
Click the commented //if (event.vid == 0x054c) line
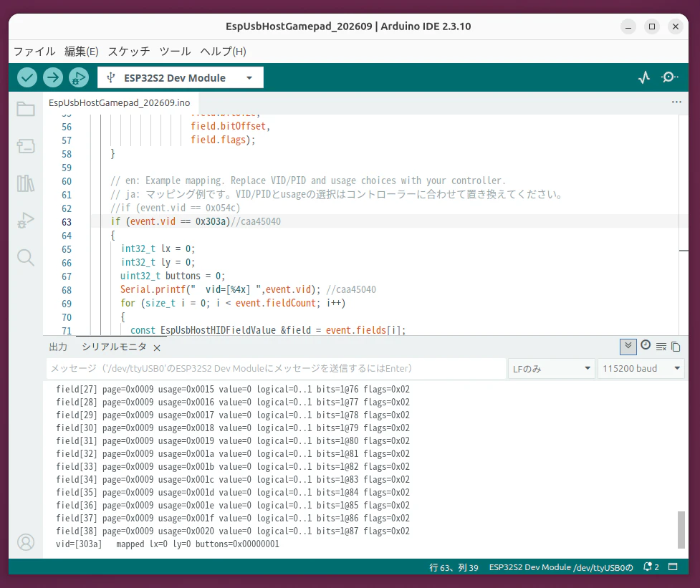tap(176, 208)
